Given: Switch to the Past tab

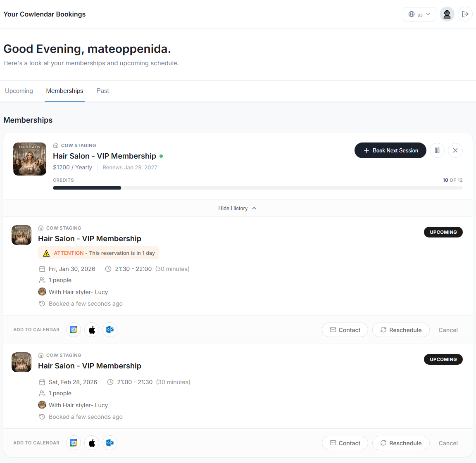Looking at the screenshot, I should point(103,91).
